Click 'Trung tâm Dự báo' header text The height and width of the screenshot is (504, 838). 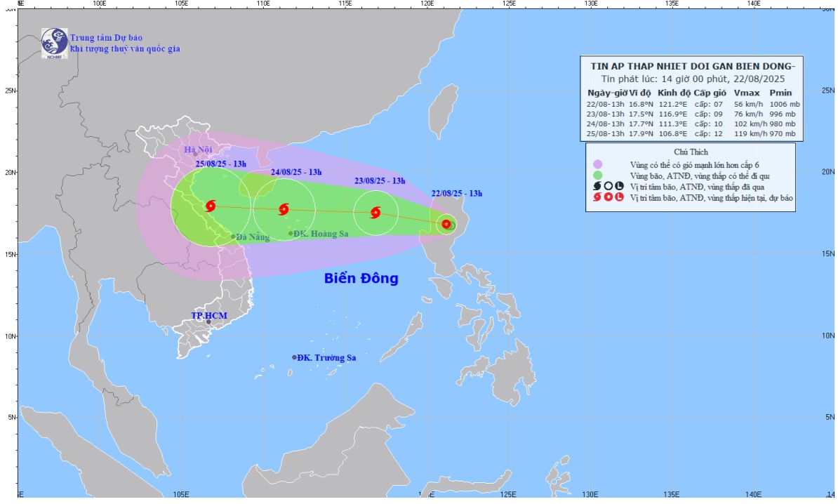107,37
